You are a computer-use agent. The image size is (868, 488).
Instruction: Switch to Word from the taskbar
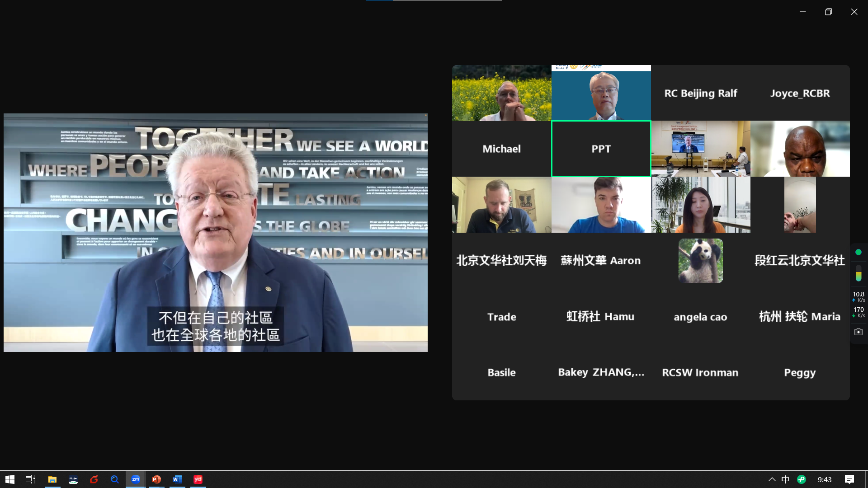177,479
